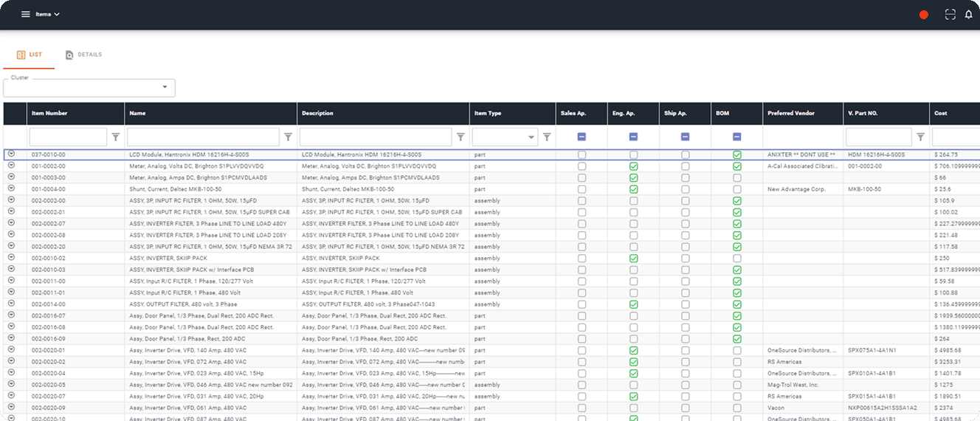Sort by Item Type column header
The width and height of the screenshot is (980, 421).
point(512,114)
